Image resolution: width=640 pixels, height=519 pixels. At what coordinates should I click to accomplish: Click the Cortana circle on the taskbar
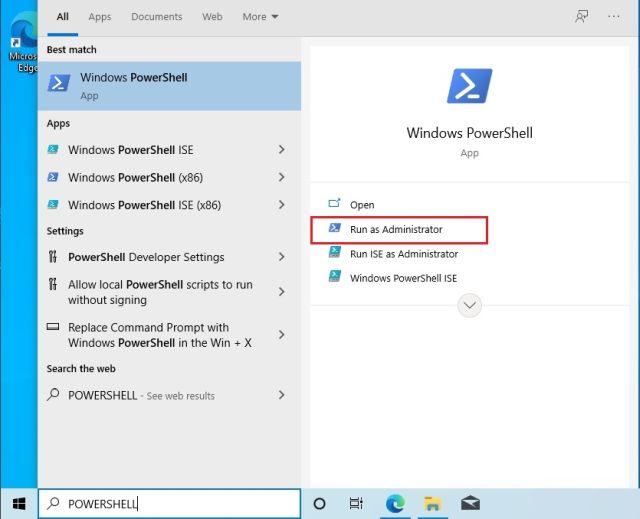point(319,503)
